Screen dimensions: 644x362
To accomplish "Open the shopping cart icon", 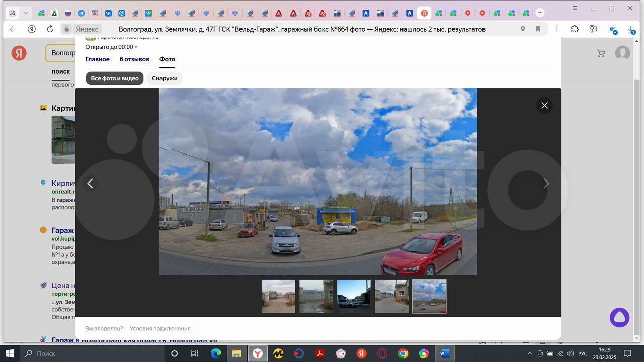I will point(601,53).
